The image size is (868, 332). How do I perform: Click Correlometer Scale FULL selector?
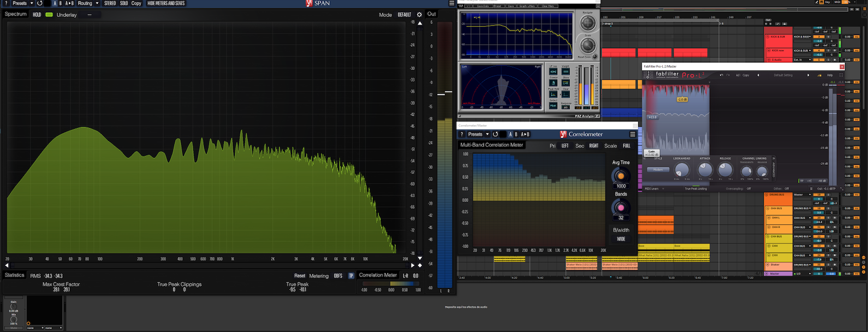627,146
